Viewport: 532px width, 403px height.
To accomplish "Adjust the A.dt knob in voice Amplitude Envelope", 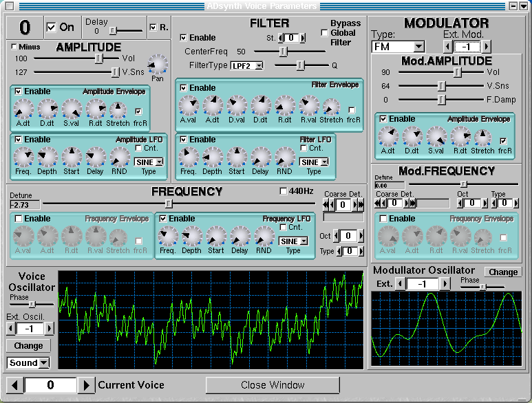I will [23, 109].
